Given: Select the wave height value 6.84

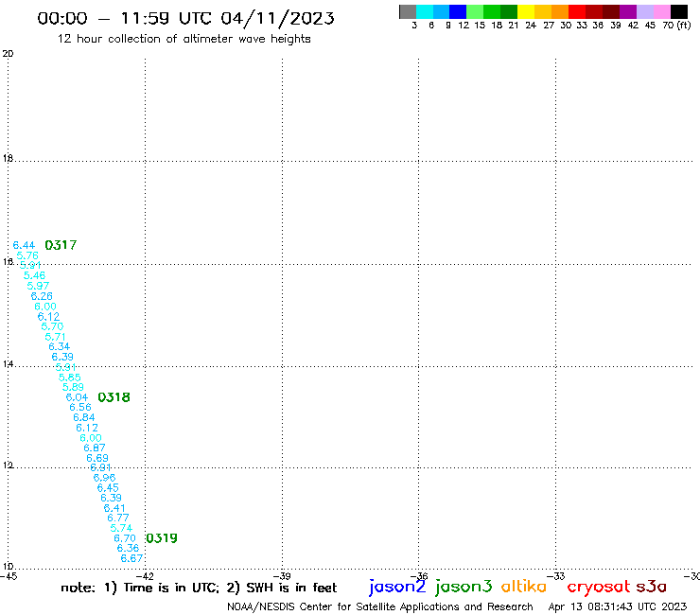Looking at the screenshot, I should click(84, 417).
